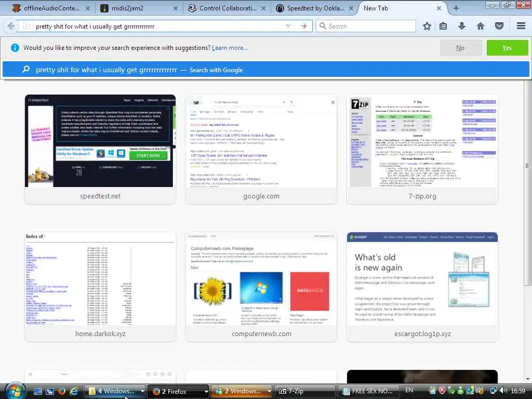Switch to 7-Zip taskbar button
The image size is (532, 399).
(304, 391)
